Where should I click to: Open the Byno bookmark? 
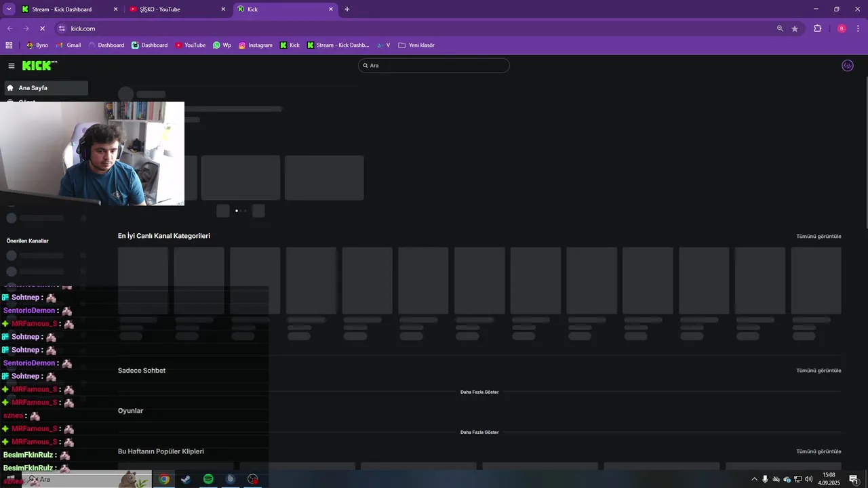click(x=37, y=45)
